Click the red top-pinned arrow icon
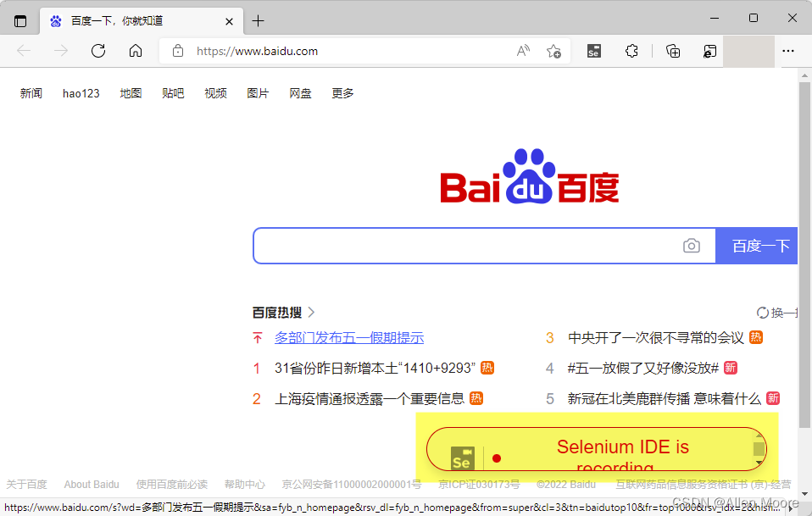The image size is (812, 516). point(258,338)
